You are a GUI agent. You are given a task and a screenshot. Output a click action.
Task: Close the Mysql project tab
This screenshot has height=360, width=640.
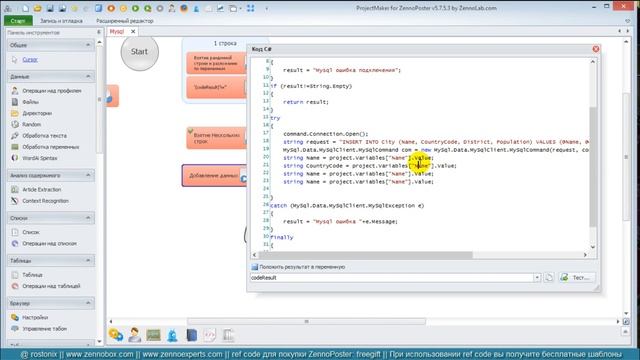[133, 31]
